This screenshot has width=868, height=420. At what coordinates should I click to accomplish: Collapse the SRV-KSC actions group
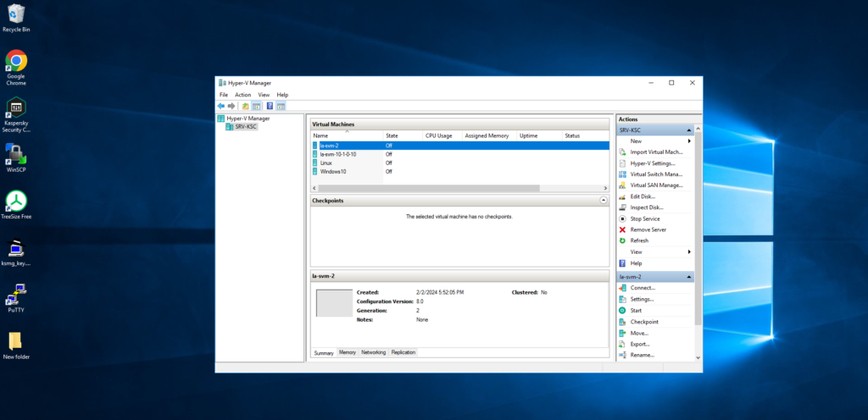(688, 130)
